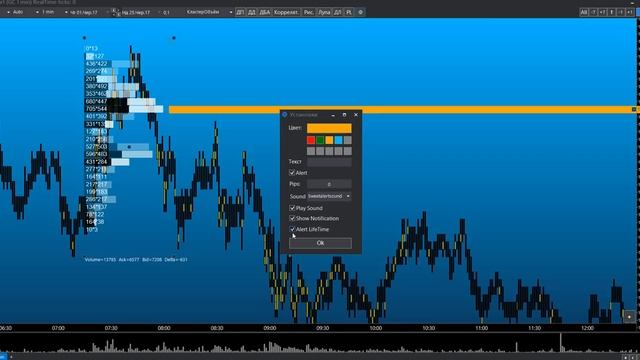Pick the green color swatch
Viewport: 640px width, 360px height.
point(320,140)
